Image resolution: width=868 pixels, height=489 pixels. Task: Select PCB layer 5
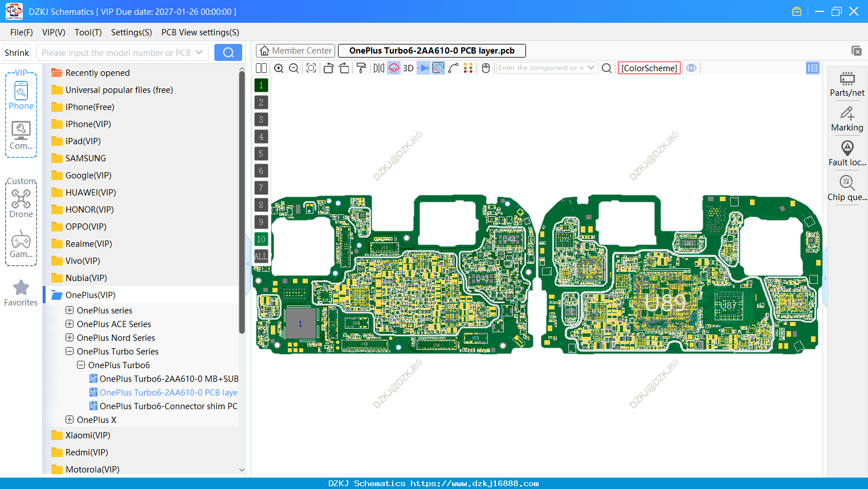[261, 154]
